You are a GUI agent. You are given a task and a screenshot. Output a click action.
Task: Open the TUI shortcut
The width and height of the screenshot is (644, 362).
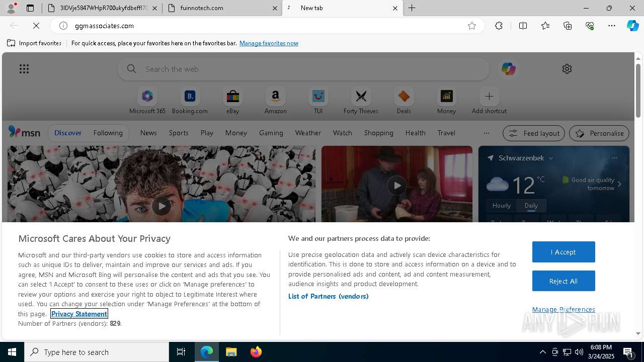click(318, 101)
